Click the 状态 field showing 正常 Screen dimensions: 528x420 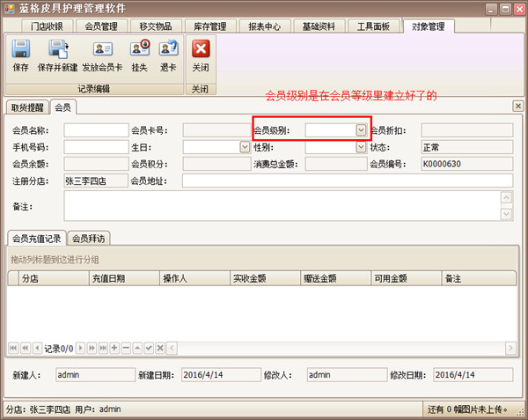(467, 147)
